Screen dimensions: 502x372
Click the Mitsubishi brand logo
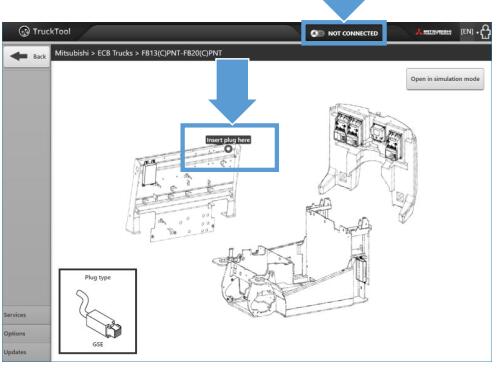coord(433,32)
